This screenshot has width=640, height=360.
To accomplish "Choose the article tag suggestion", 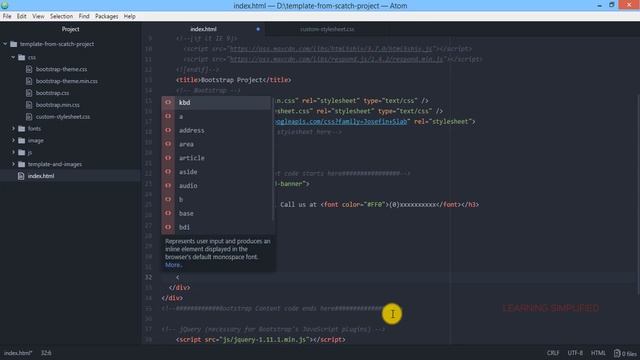I will pos(216,158).
